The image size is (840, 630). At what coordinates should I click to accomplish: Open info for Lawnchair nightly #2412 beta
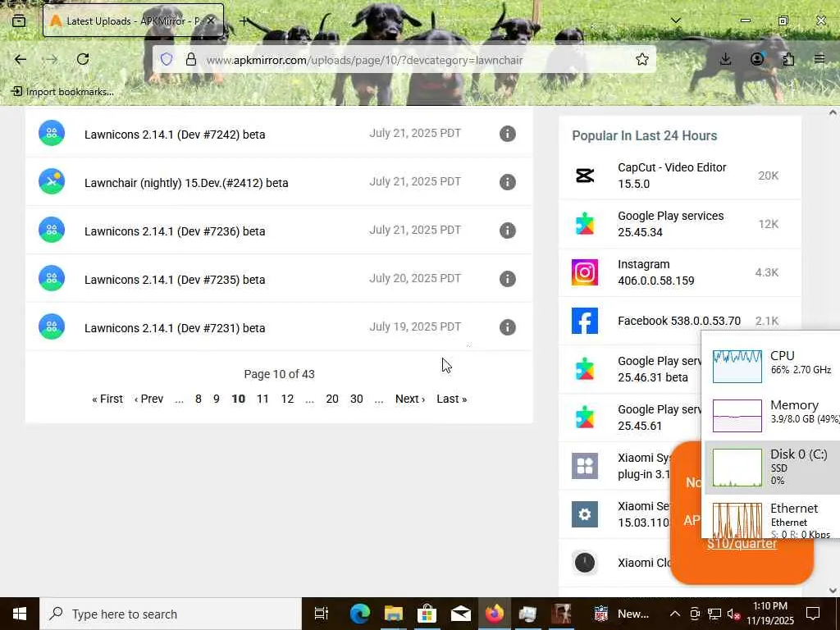[507, 182]
